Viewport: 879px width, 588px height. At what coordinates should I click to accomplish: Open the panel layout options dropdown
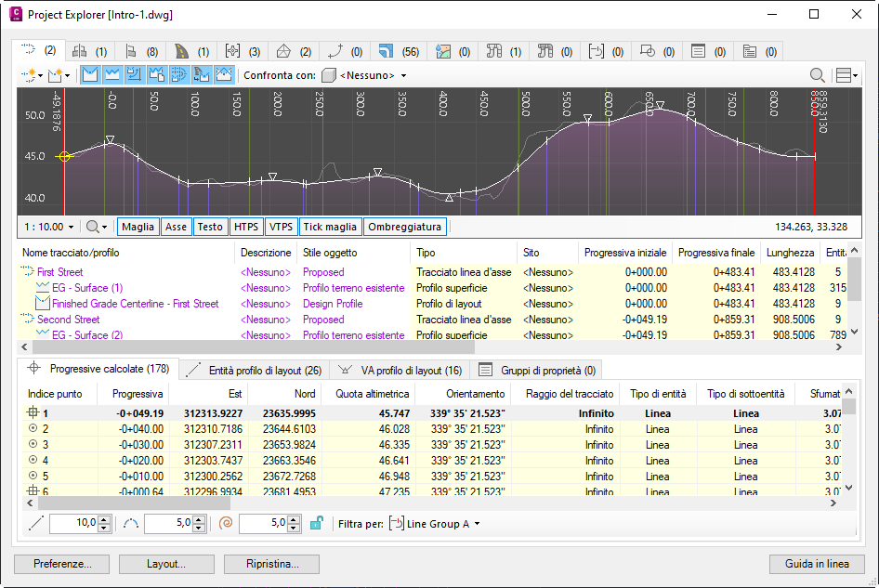[x=846, y=75]
